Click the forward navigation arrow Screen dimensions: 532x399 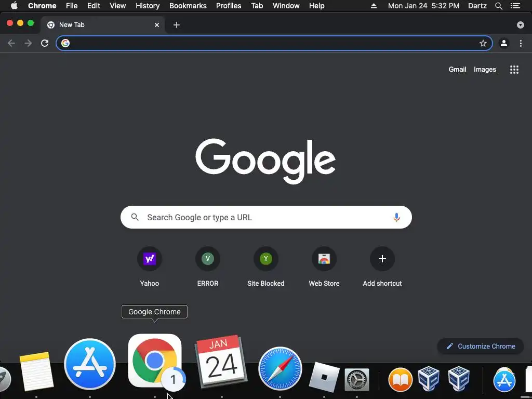28,43
